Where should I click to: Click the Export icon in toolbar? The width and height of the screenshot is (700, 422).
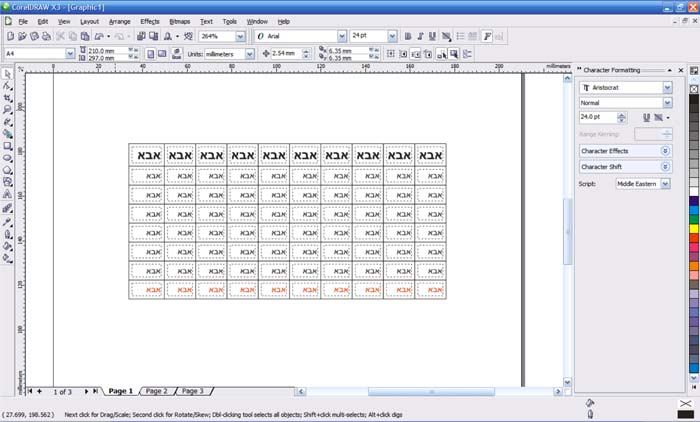click(153, 36)
